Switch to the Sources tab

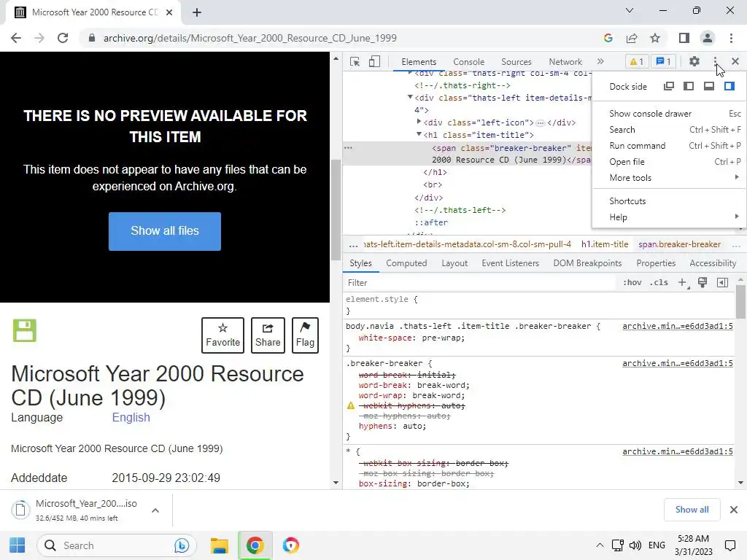[x=516, y=62]
